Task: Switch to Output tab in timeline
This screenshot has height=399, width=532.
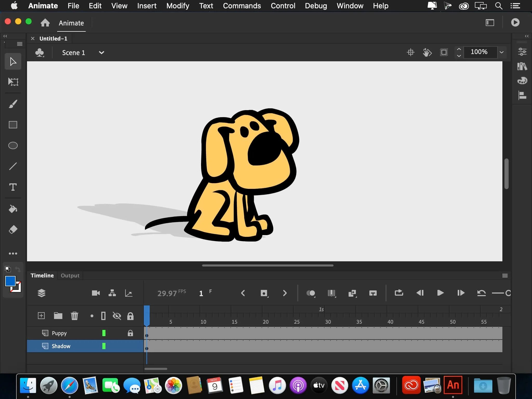Action: pyautogui.click(x=70, y=275)
